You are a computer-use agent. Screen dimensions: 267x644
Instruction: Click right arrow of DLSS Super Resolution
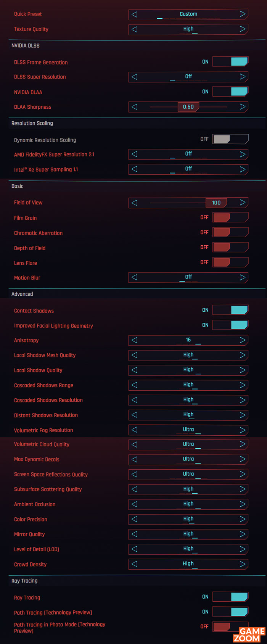[243, 77]
